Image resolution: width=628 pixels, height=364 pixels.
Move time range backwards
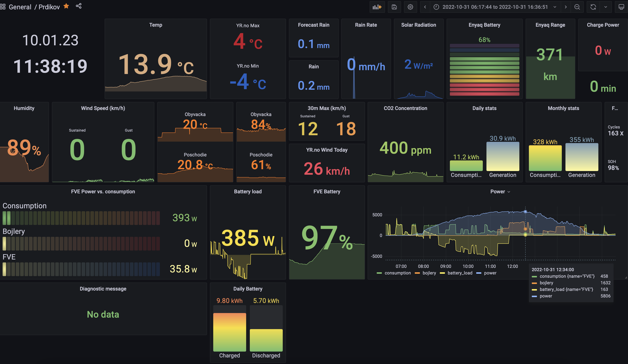[425, 7]
